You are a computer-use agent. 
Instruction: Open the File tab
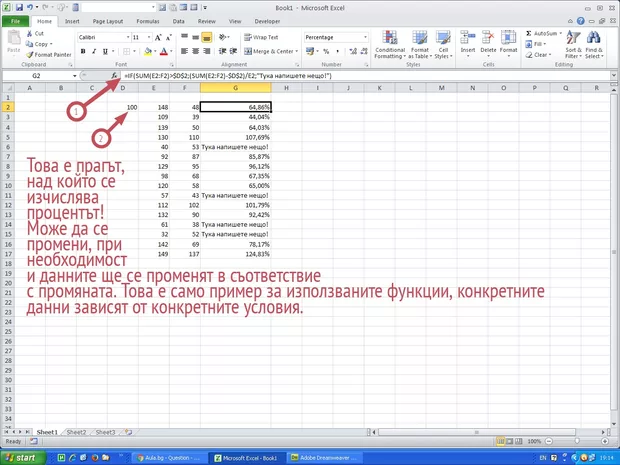[15, 21]
